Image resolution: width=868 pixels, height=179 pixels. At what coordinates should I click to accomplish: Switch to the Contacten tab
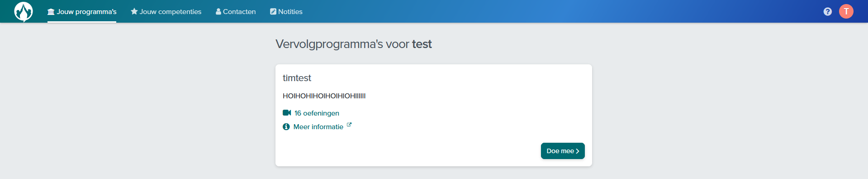click(236, 12)
